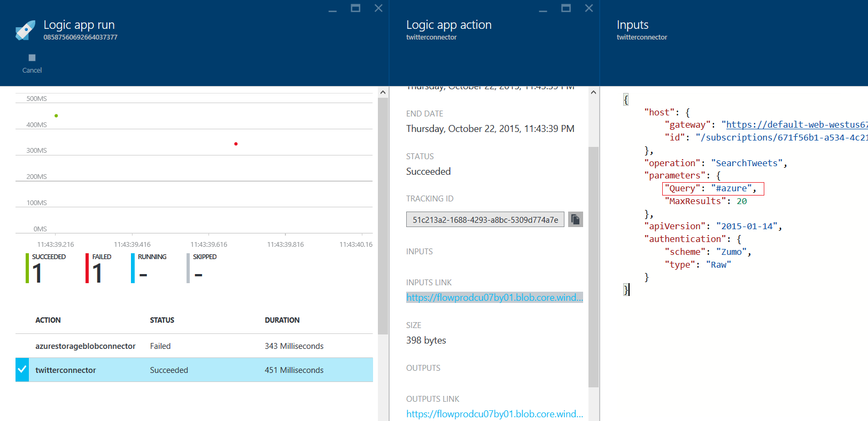
Task: Click the "Query": "#azure" line in JSON
Action: point(713,189)
